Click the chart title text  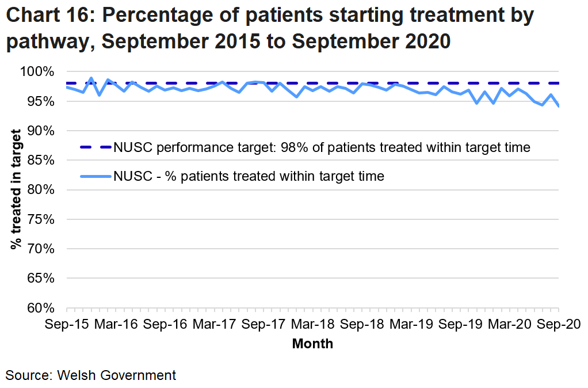coord(270,29)
